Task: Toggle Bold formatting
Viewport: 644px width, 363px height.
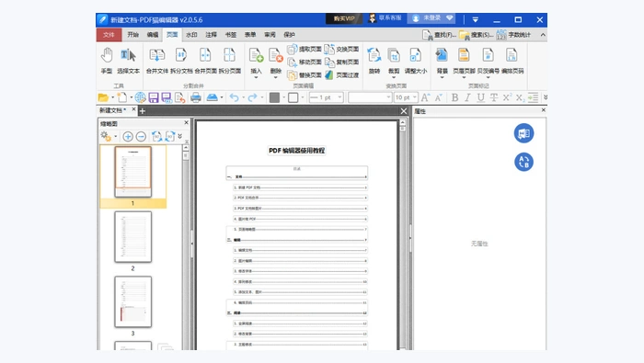Action: tap(454, 97)
